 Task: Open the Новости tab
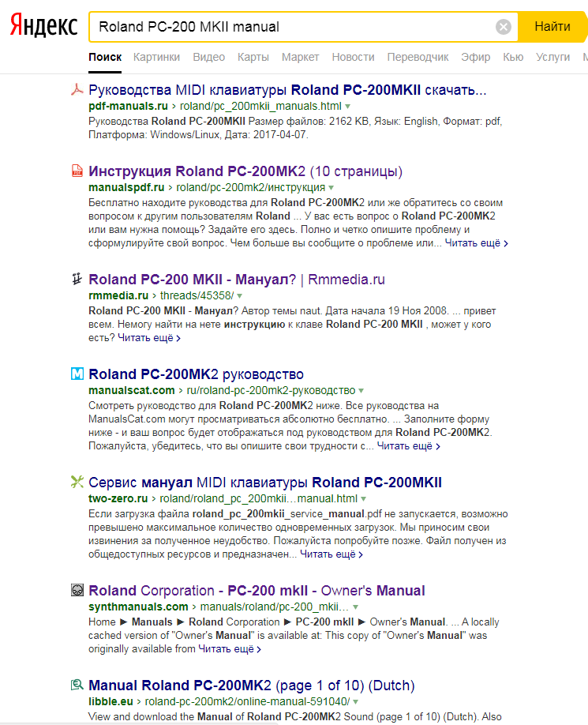click(x=353, y=58)
